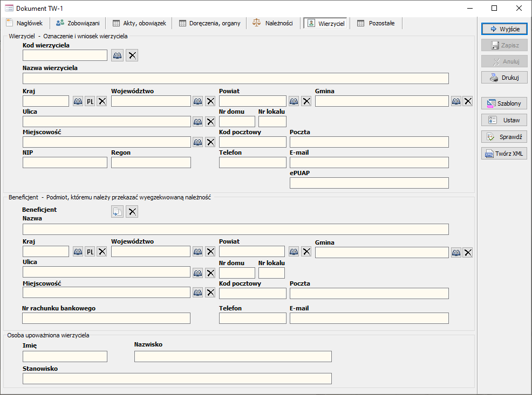
Task: Switch to the Nagłówek tab
Action: coord(24,23)
